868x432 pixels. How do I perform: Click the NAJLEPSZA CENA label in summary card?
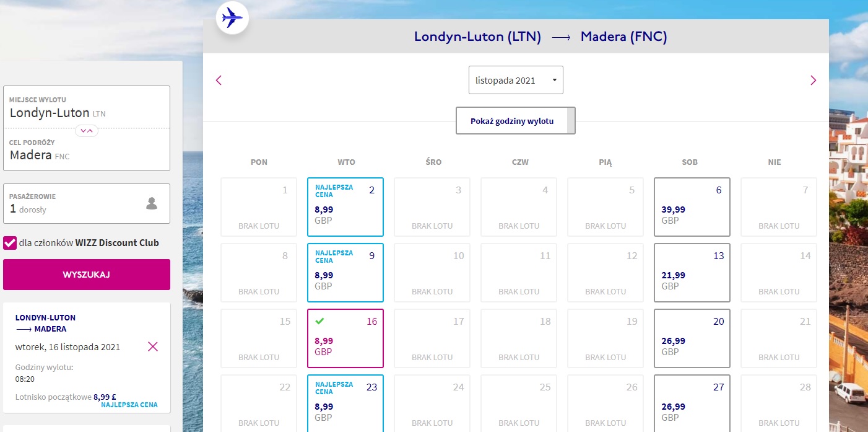point(129,405)
